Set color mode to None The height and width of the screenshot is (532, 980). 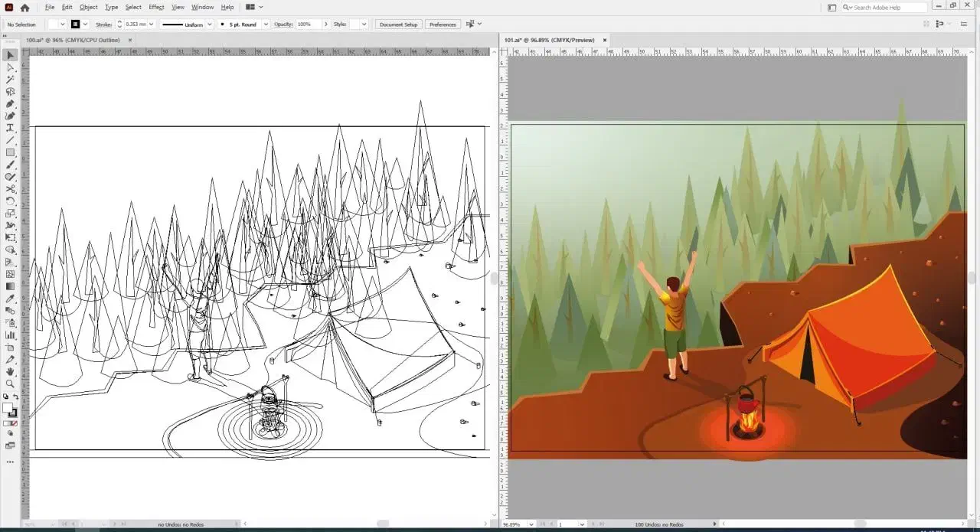coord(15,423)
